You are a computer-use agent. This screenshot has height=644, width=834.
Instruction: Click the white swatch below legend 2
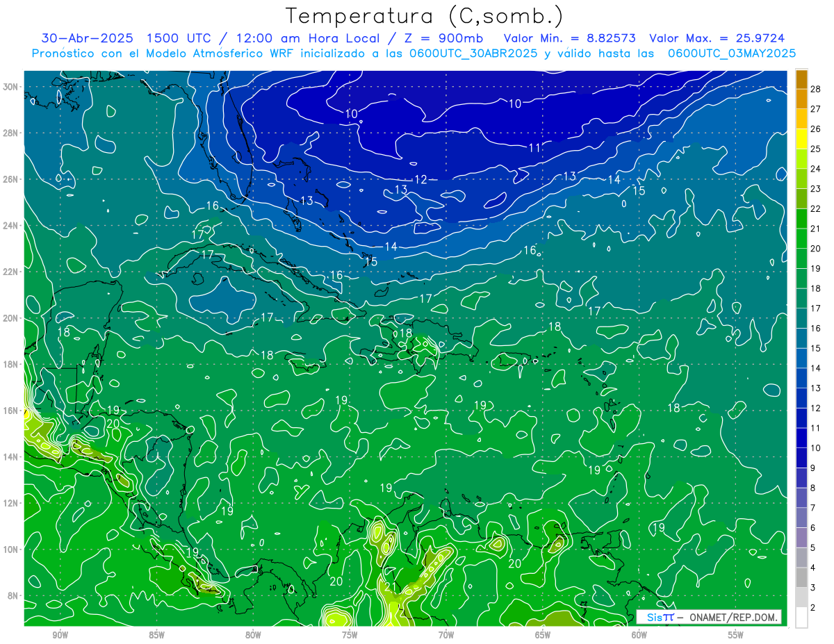[801, 617]
